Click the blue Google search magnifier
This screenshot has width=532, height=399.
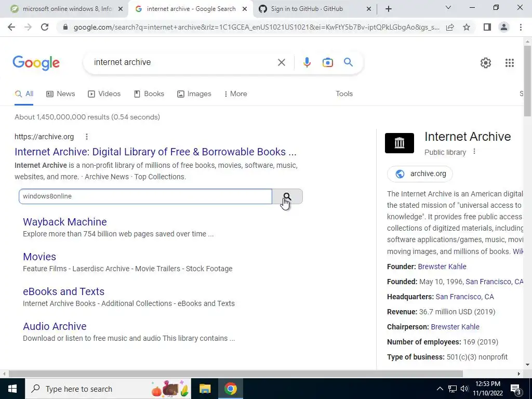[348, 62]
